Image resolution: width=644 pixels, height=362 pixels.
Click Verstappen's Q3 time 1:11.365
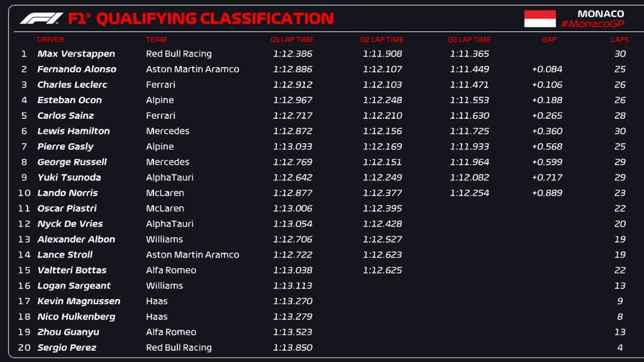click(x=470, y=54)
